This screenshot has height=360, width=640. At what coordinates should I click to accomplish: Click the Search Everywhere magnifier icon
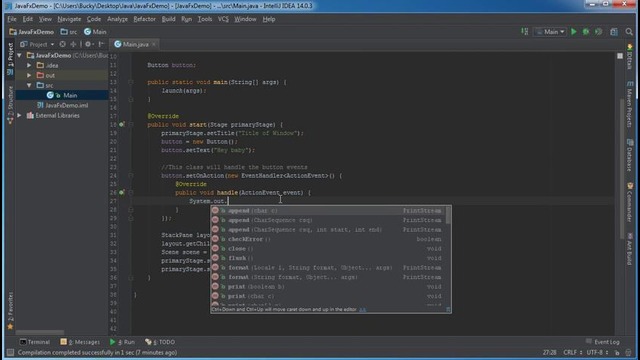point(629,32)
